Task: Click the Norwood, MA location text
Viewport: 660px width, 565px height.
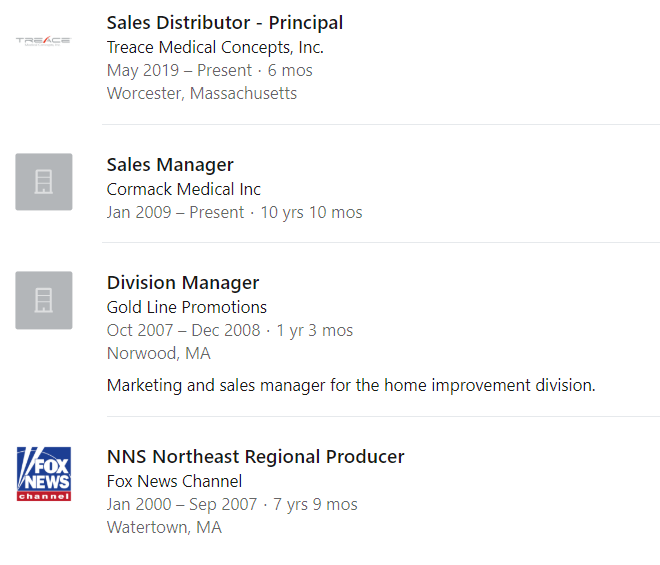Action: tap(158, 354)
